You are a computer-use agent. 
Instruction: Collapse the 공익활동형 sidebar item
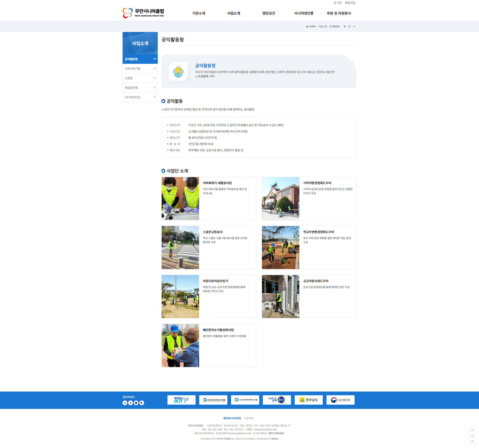click(x=154, y=59)
